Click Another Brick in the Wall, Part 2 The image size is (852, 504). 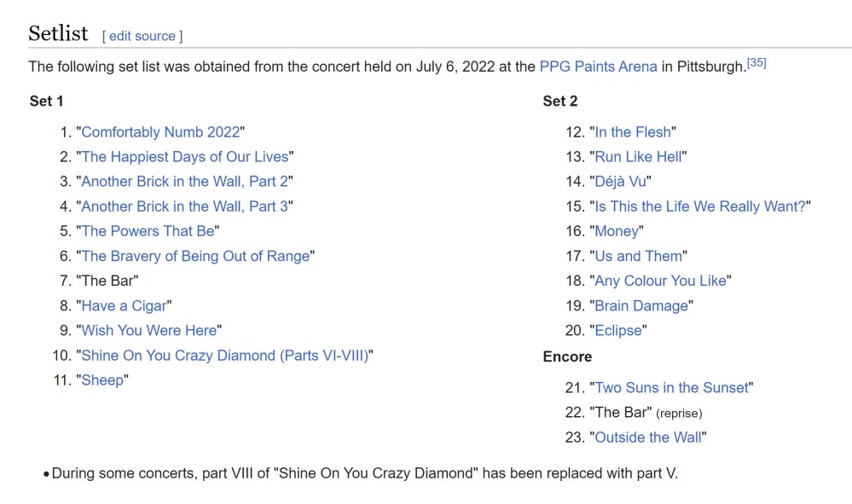coord(184,182)
